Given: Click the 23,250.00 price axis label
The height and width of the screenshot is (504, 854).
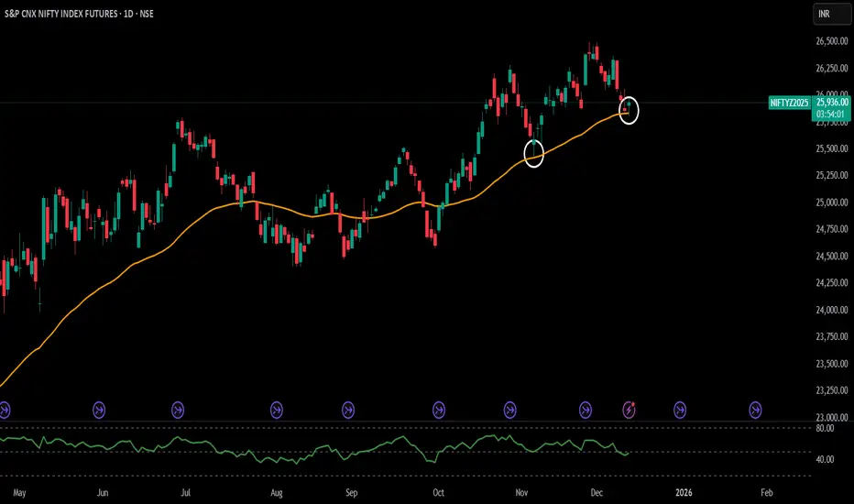Looking at the screenshot, I should click(x=832, y=390).
